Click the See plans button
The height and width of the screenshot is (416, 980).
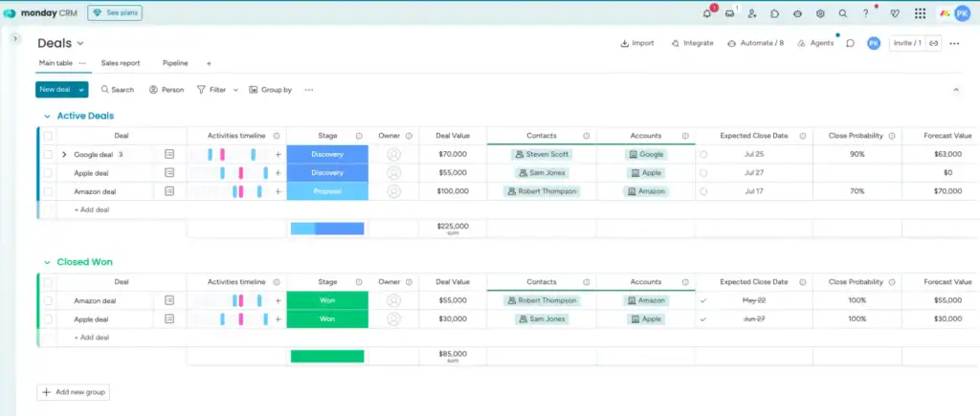(x=115, y=13)
